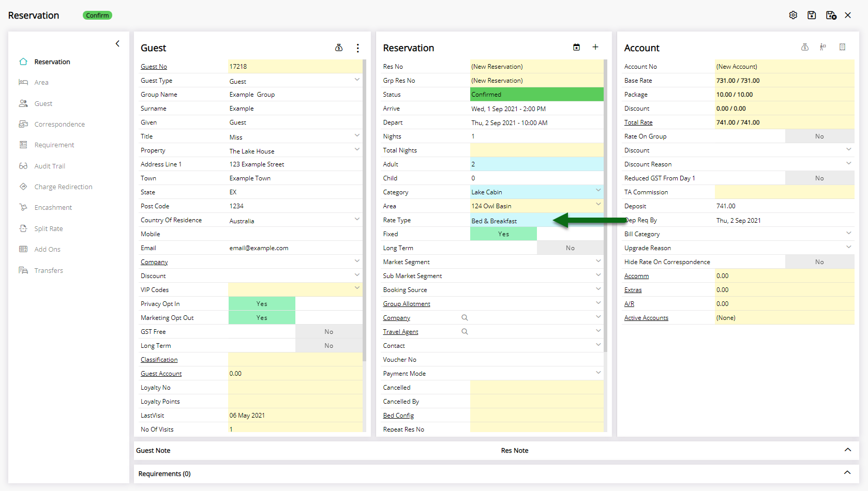Expand the Requirements (0) section
This screenshot has height=491, width=868.
pyautogui.click(x=847, y=472)
